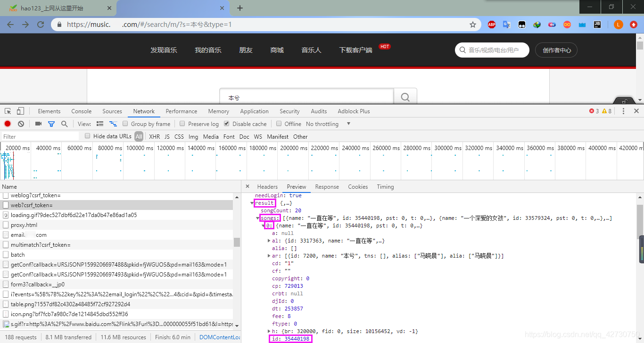This screenshot has width=644, height=343.
Task: Uncheck the Disable cache checkbox
Action: [x=227, y=124]
